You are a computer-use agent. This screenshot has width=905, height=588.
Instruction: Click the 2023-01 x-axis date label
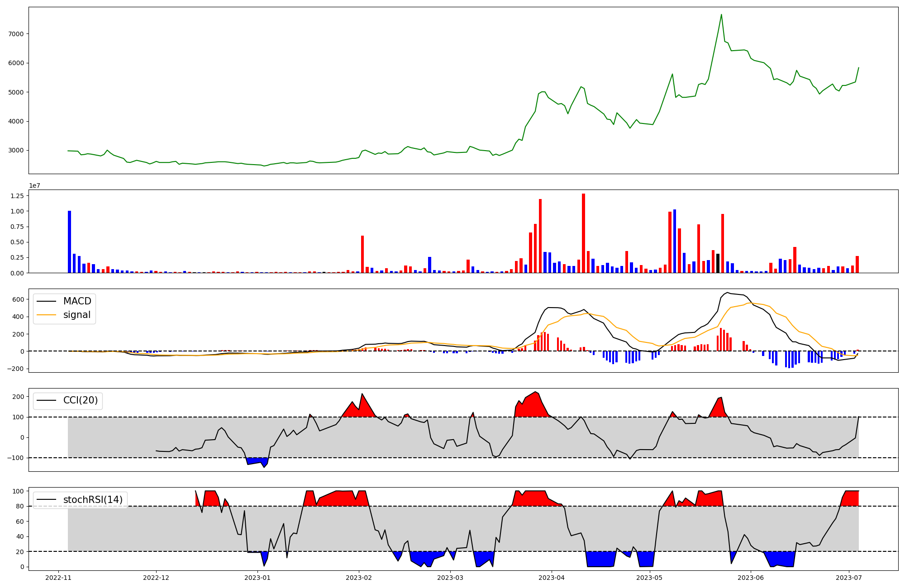pos(257,578)
